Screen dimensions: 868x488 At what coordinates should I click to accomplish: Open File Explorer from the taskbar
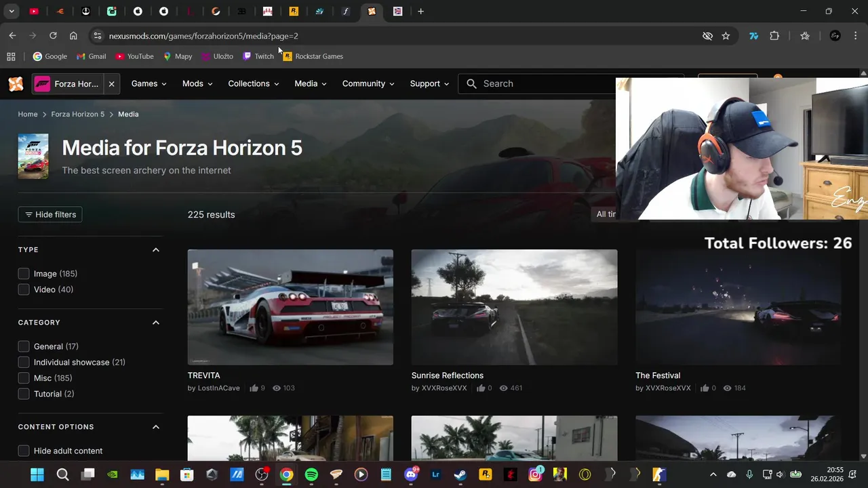point(162,475)
